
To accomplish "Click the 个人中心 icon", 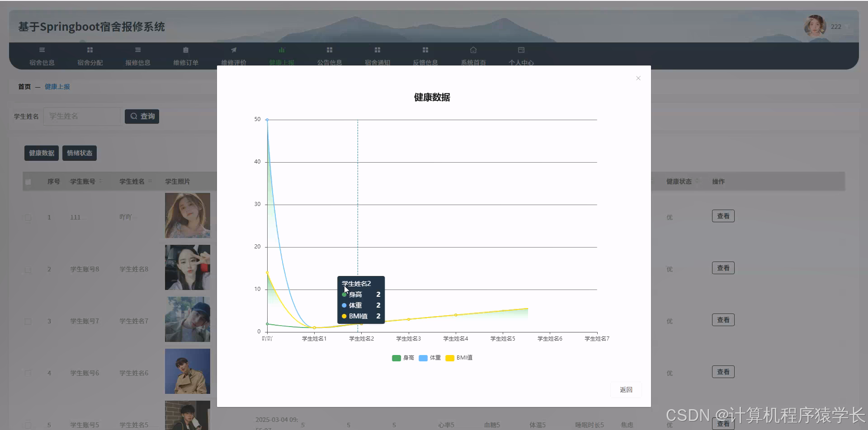I will [521, 50].
